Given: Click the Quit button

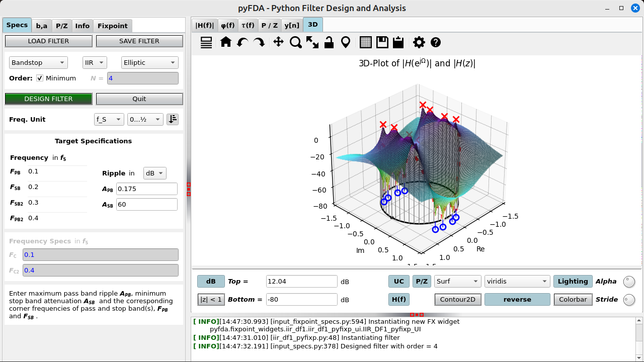Looking at the screenshot, I should pyautogui.click(x=139, y=99).
